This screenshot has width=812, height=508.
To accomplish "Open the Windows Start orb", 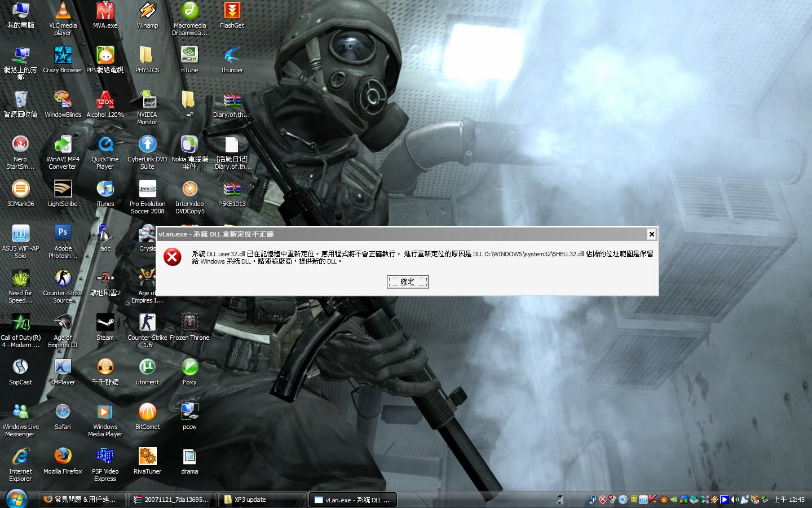I will [17, 500].
